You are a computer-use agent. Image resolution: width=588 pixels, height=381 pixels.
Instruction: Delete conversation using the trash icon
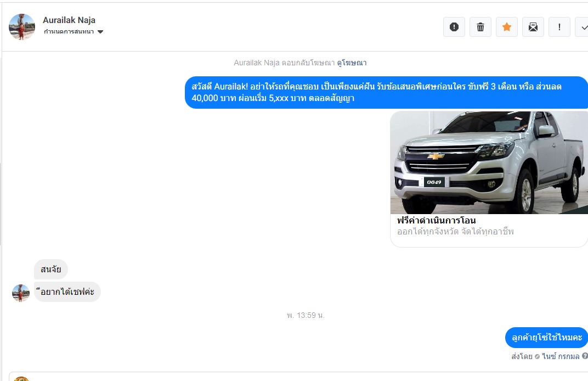(x=480, y=27)
